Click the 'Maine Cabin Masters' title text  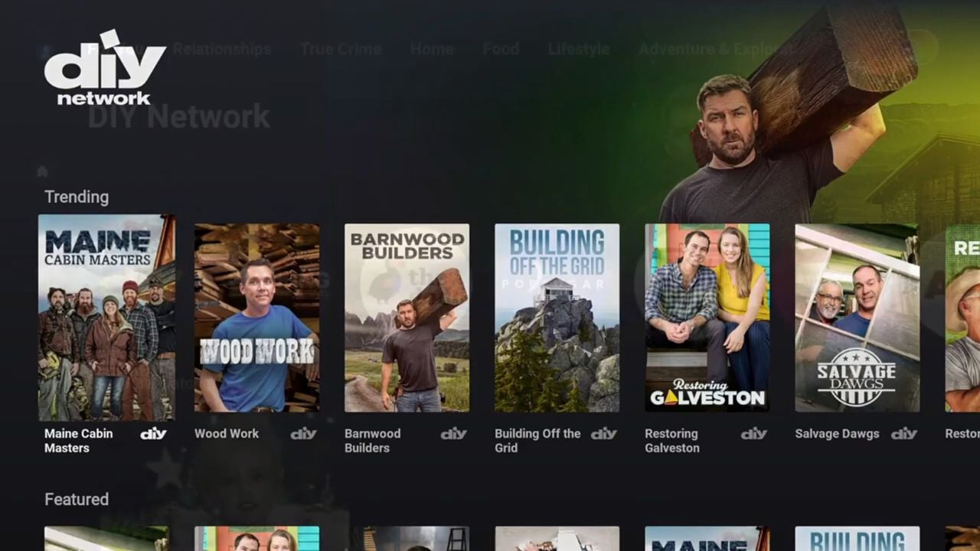point(78,441)
